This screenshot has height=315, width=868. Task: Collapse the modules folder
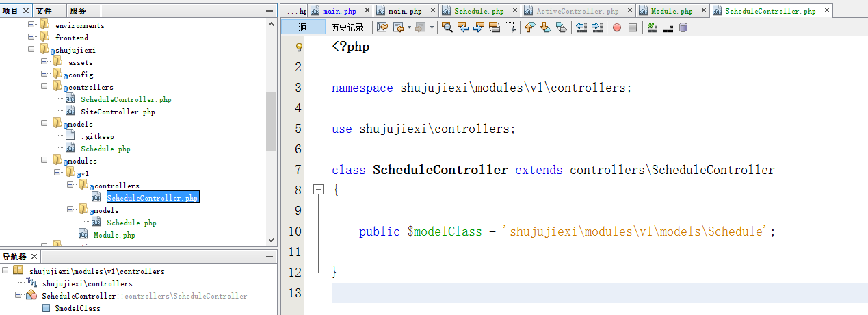(44, 161)
